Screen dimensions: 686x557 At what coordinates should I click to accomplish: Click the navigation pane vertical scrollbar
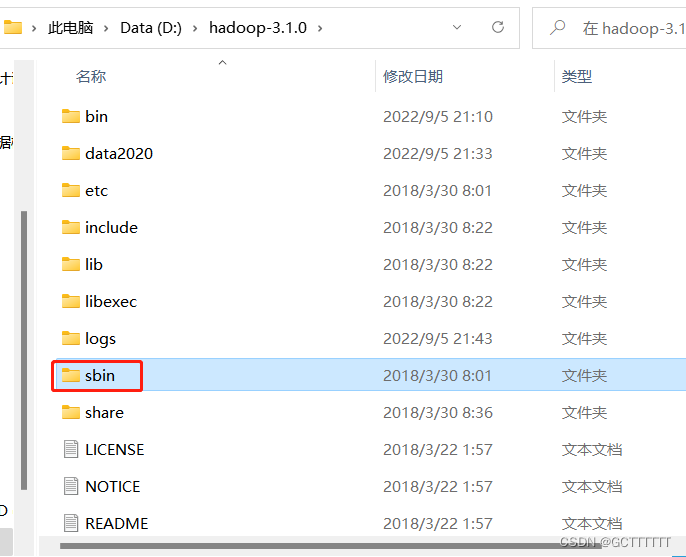(x=24, y=350)
